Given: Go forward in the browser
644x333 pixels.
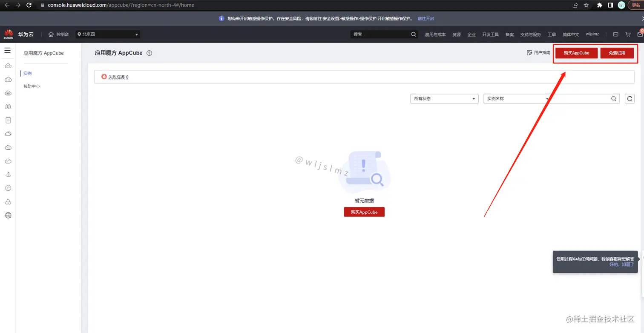Looking at the screenshot, I should (x=18, y=5).
